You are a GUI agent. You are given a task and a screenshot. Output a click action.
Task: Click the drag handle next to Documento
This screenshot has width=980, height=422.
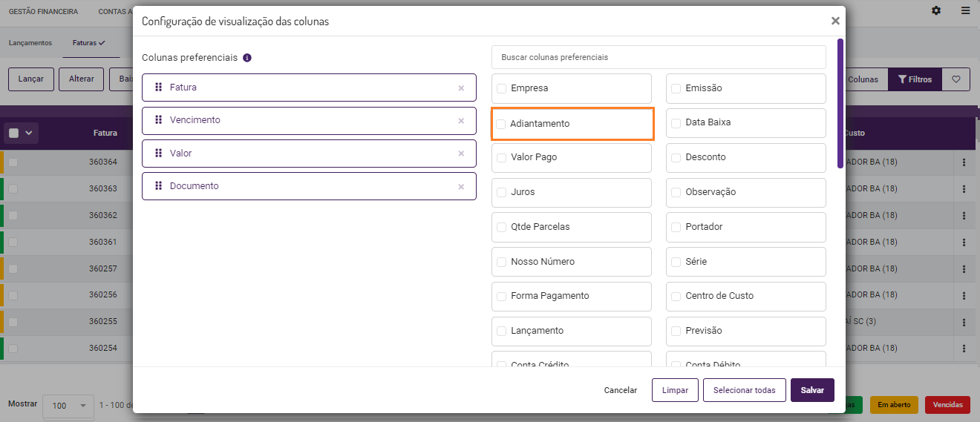(x=158, y=185)
